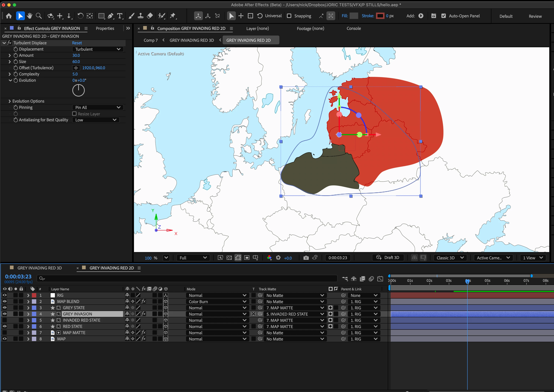554x392 pixels.
Task: Open the Stroke color swatch
Action: coord(380,16)
